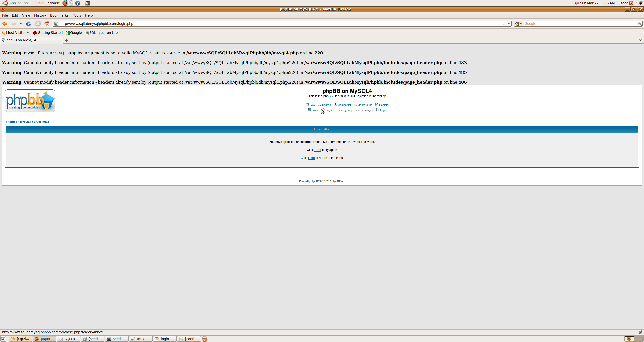644x342 pixels.
Task: Go back using the back arrow icon
Action: [x=5, y=24]
